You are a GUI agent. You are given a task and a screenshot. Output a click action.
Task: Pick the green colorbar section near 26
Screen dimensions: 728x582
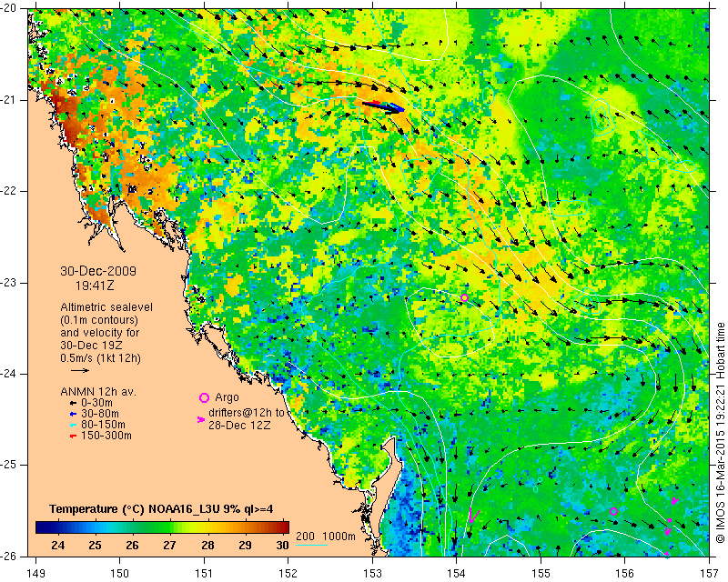coord(135,527)
